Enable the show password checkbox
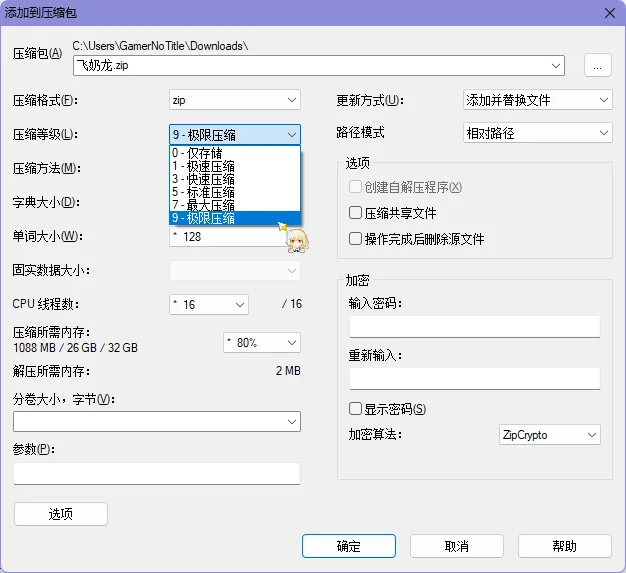Viewport: 626px width, 573px height. [355, 409]
